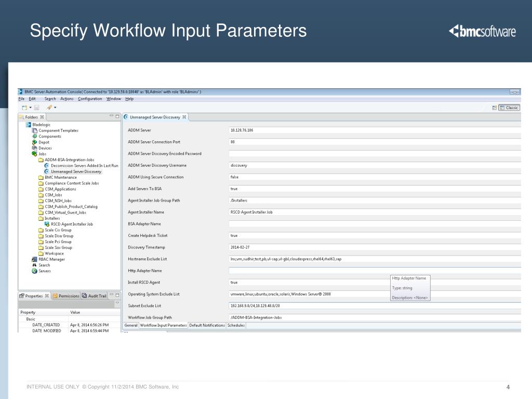
Task: Switch to the Schedules tab
Action: pyautogui.click(x=236, y=325)
